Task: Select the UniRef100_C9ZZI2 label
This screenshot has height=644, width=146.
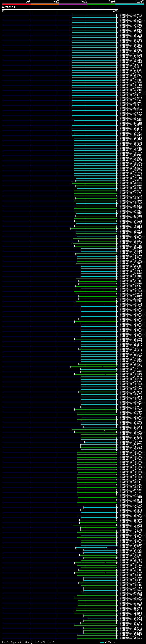Action: [x=131, y=625]
